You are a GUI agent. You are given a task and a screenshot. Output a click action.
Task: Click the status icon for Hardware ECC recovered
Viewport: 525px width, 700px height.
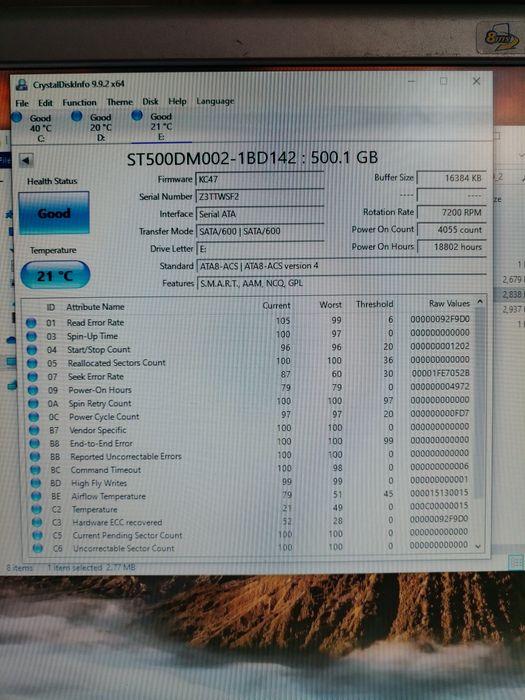38,522
